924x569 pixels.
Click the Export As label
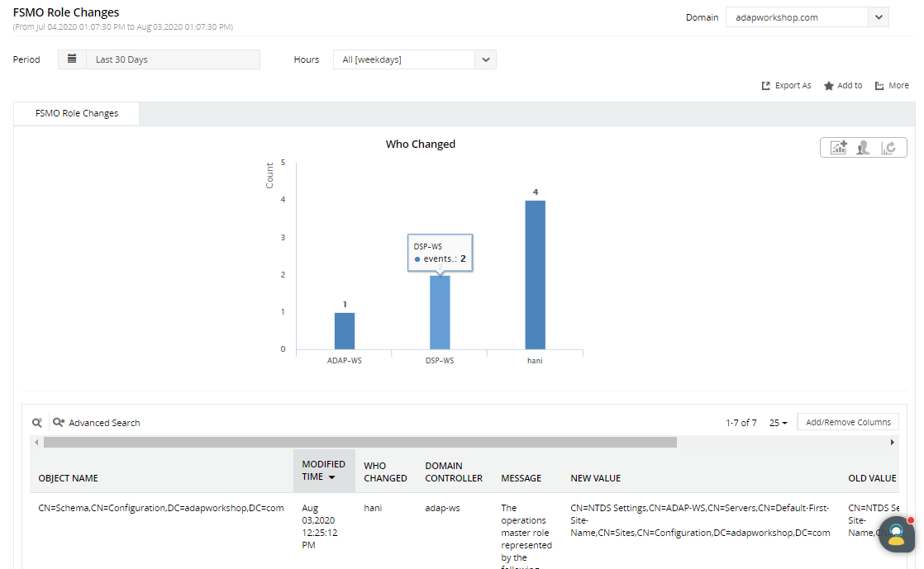[x=793, y=85]
